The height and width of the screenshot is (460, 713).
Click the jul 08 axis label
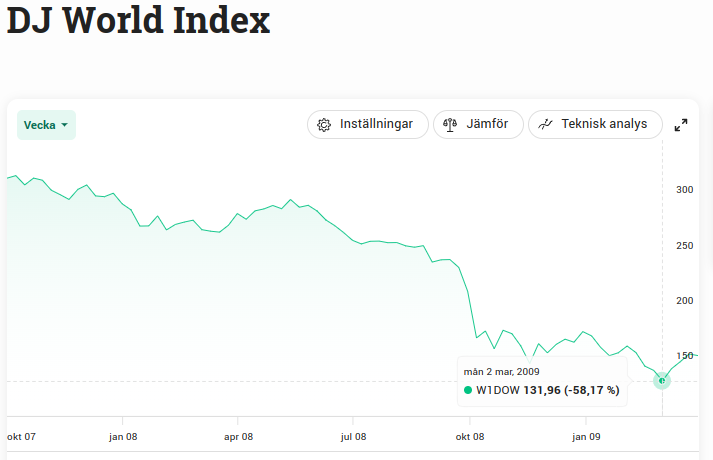pos(353,437)
